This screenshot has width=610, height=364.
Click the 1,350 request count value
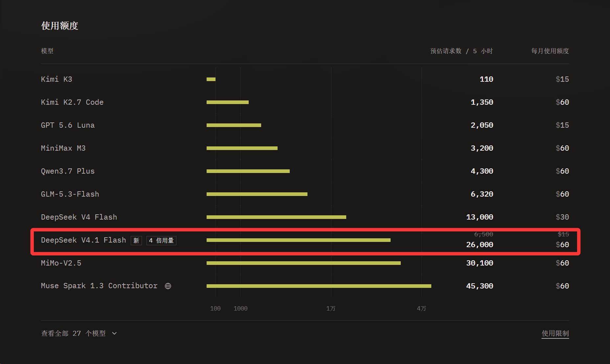(482, 102)
